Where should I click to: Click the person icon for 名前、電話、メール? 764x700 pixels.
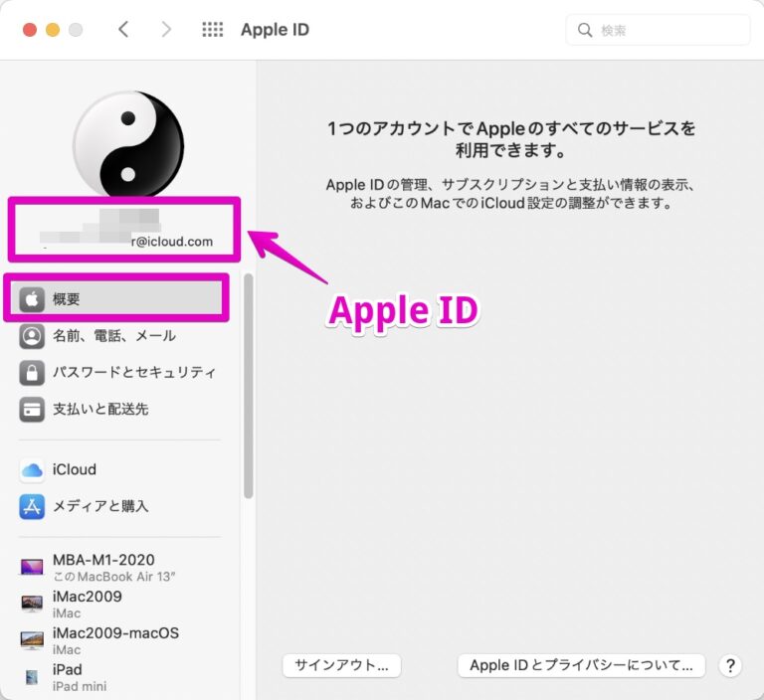tap(32, 336)
